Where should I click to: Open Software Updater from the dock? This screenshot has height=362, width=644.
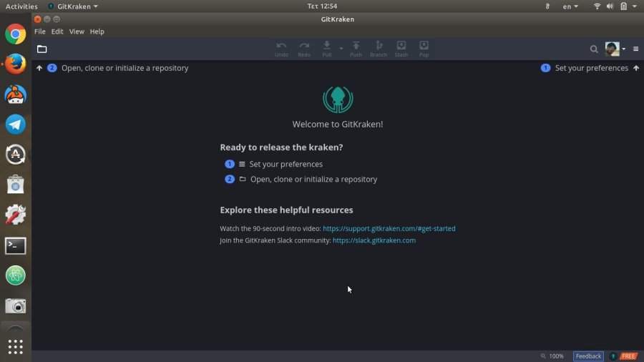tap(16, 155)
